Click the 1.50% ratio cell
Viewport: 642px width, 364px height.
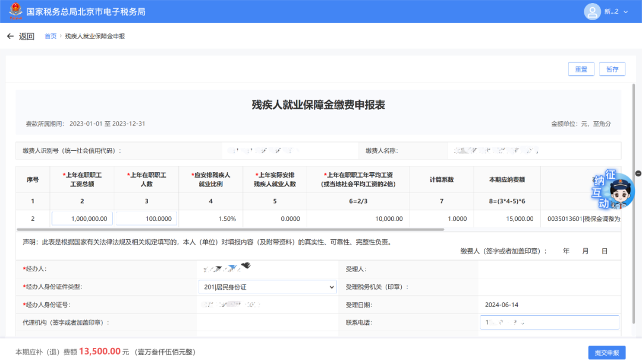(x=211, y=219)
